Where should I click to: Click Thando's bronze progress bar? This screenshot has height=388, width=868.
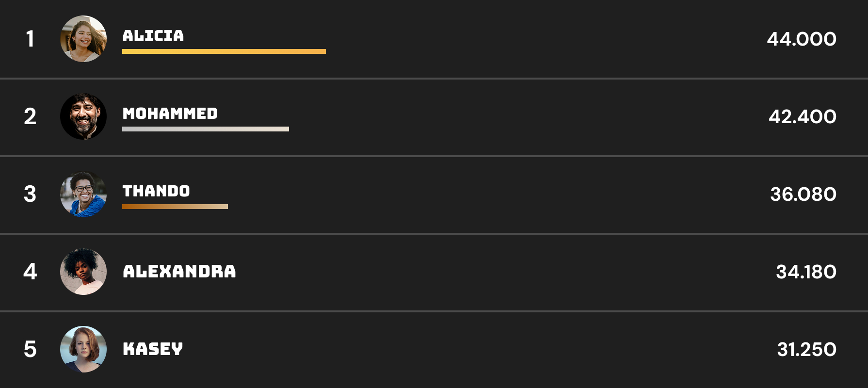point(175,207)
